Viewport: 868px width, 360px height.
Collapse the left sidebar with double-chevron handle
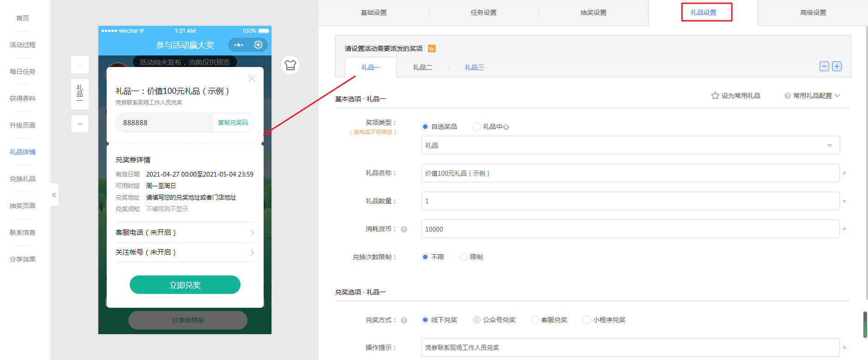click(x=54, y=195)
